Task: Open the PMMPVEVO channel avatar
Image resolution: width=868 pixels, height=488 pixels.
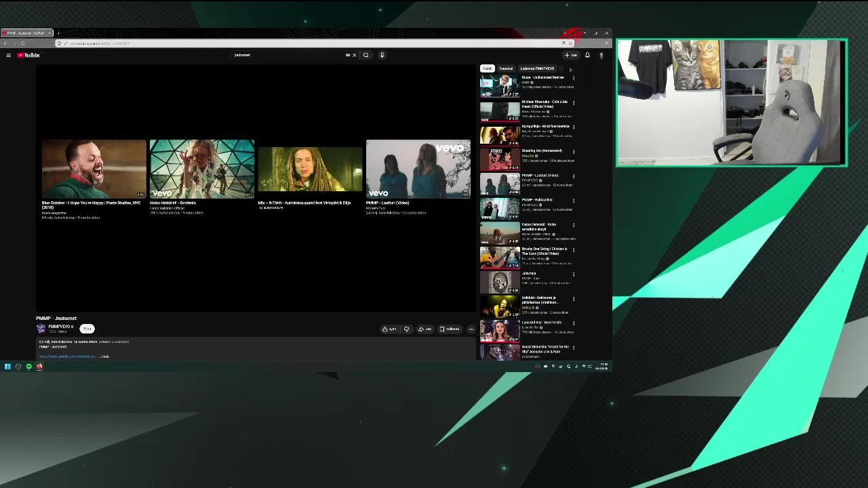Action: (41, 329)
